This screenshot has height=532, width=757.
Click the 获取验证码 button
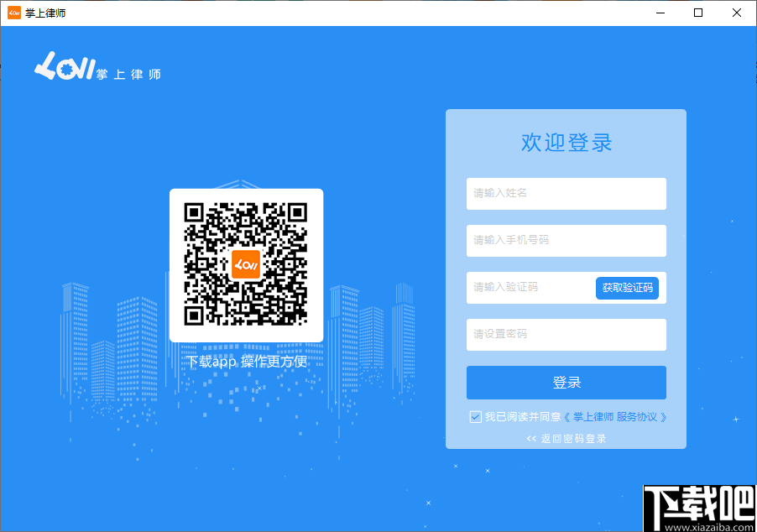coord(627,288)
